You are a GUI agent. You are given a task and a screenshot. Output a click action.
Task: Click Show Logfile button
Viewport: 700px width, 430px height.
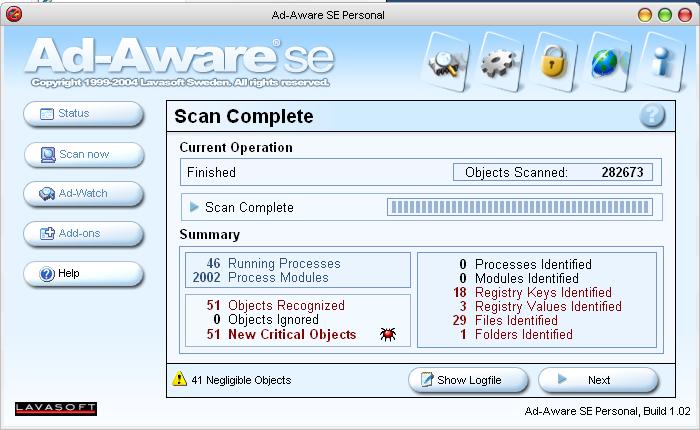tap(468, 380)
